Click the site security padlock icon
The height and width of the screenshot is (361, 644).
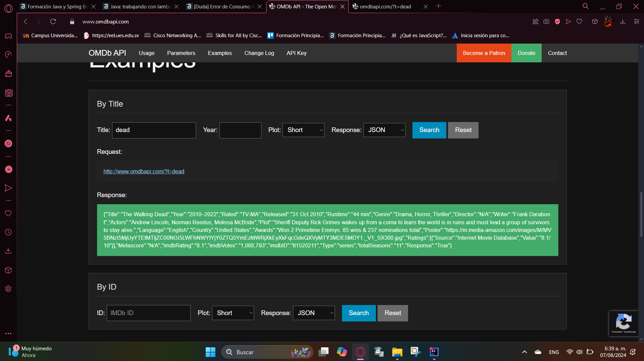(x=72, y=21)
